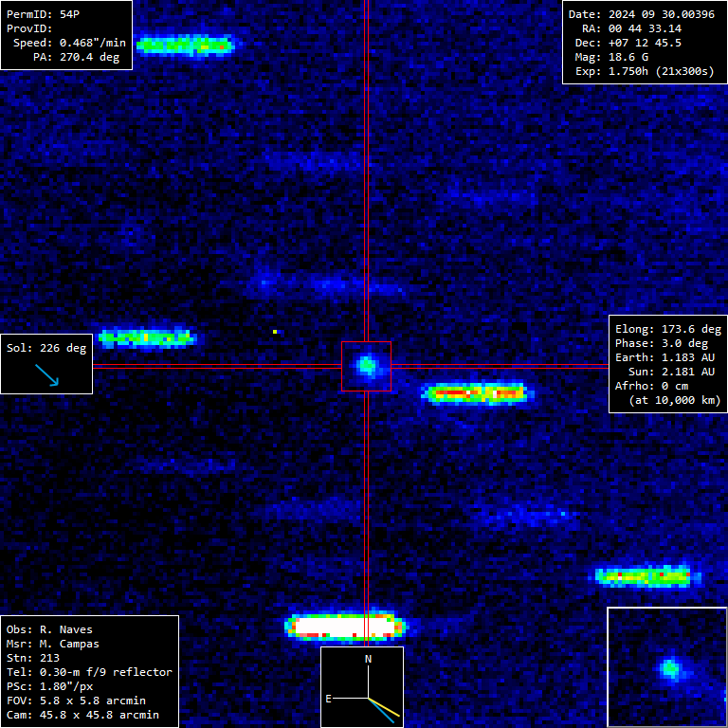Click the comet in the red crosshair box

tap(366, 366)
